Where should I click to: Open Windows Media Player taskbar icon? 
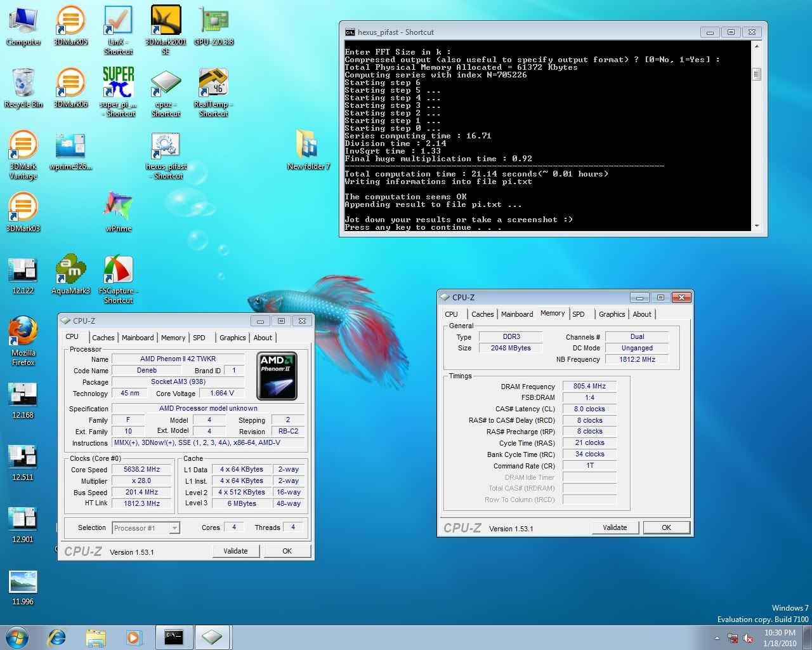[x=134, y=637]
